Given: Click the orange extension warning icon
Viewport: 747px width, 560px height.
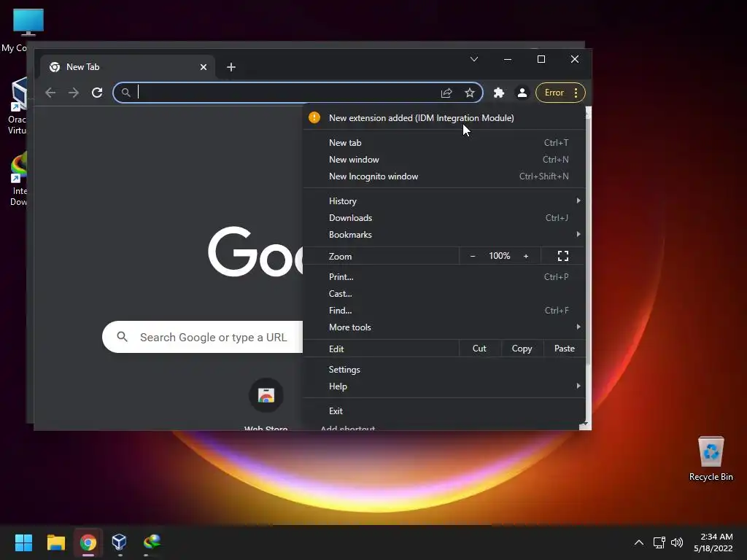Looking at the screenshot, I should pyautogui.click(x=314, y=117).
